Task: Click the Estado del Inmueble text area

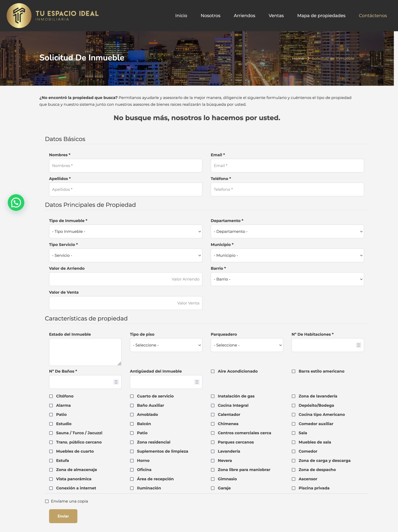Action: tap(85, 352)
